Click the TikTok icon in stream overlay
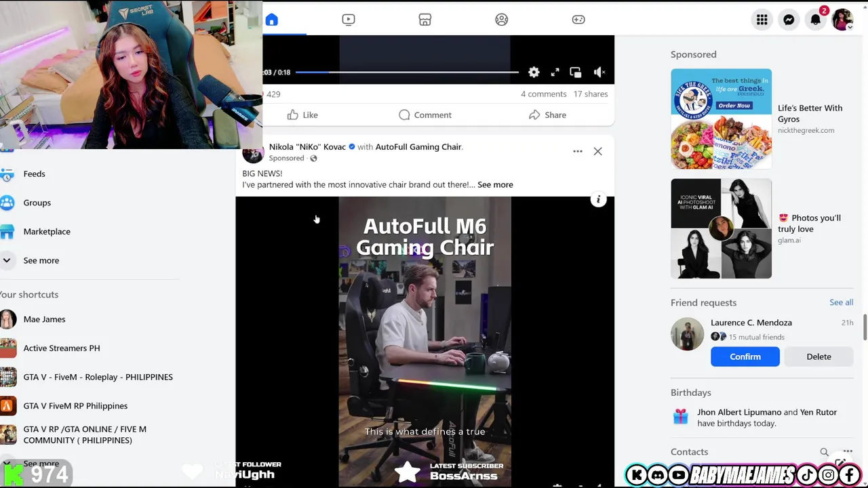 (x=807, y=475)
